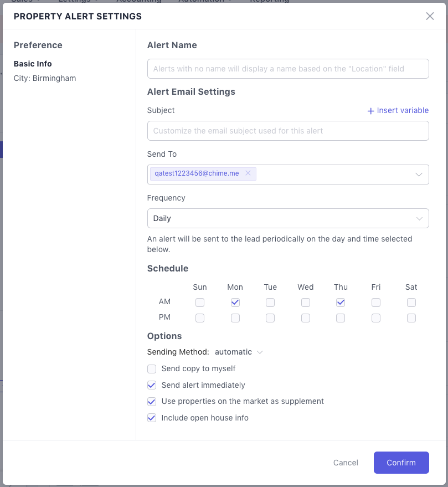
Task: Change Sending Method automatic dropdown
Action: tap(239, 352)
